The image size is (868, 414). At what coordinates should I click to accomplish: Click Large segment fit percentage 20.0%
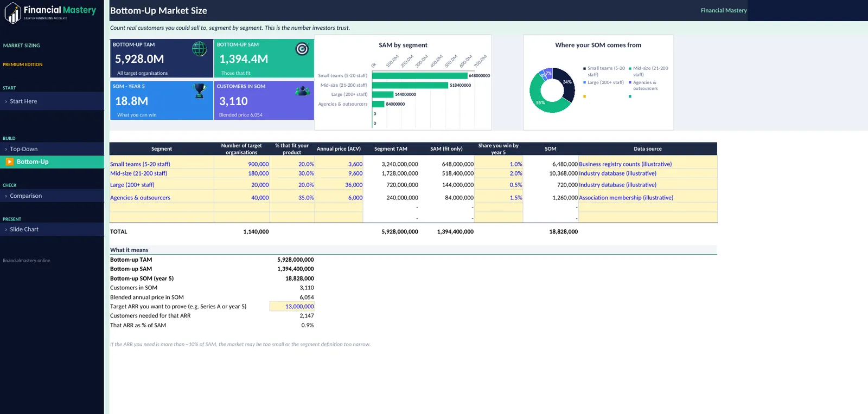pyautogui.click(x=292, y=185)
